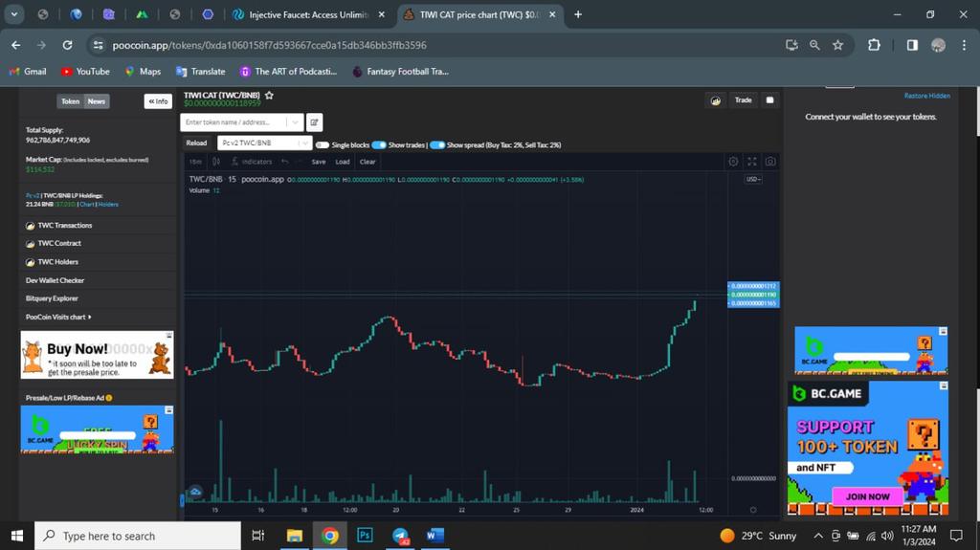The image size is (980, 550).
Task: Click the wallet icon right of Trade
Action: point(770,100)
